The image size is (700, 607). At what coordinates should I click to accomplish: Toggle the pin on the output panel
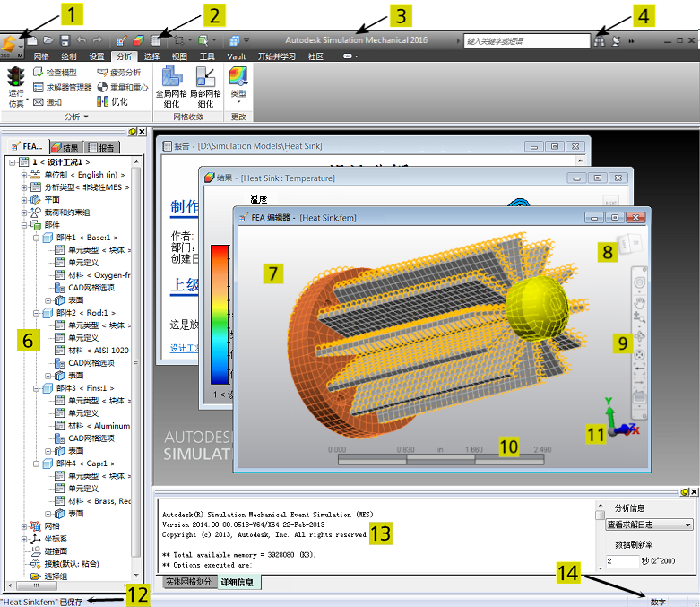pyautogui.click(x=685, y=491)
